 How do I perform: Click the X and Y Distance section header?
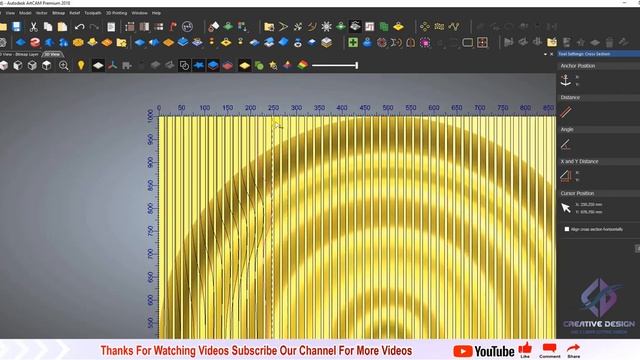598,161
